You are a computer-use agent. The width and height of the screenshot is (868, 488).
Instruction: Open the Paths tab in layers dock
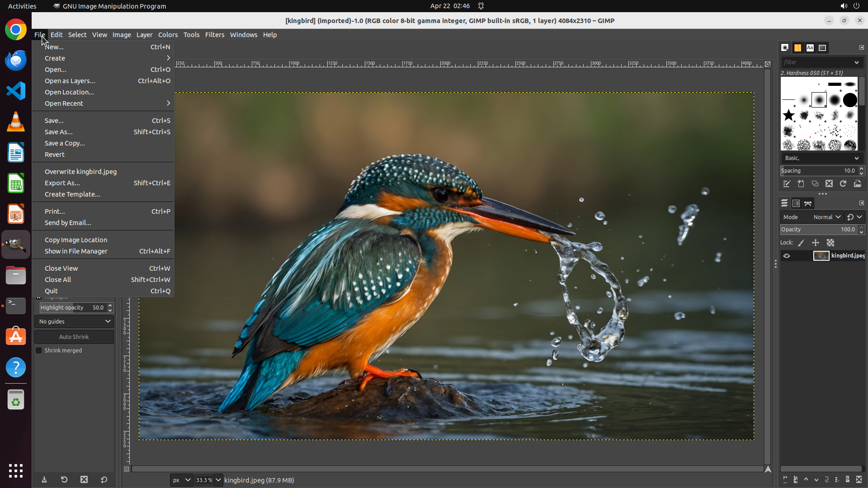tap(808, 203)
